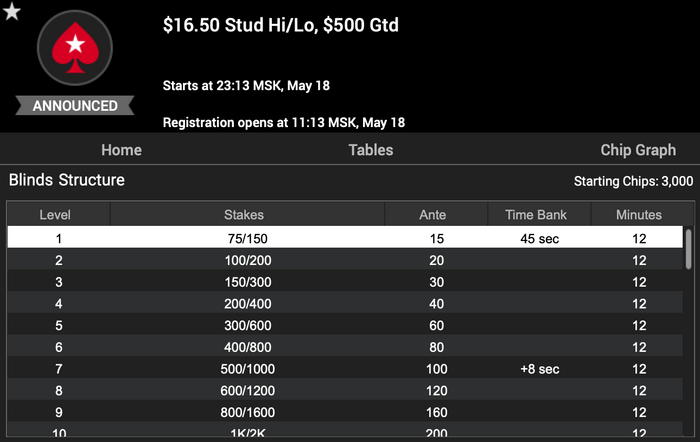Select the level 4 row with 200/400 stakes

pos(345,304)
